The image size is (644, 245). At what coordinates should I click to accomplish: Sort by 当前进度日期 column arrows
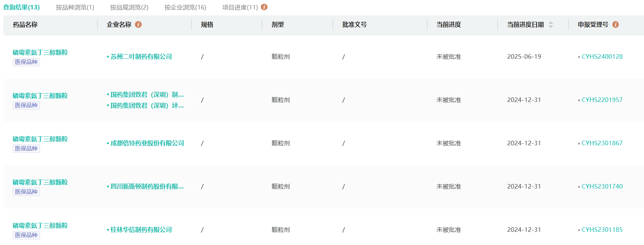tap(551, 24)
